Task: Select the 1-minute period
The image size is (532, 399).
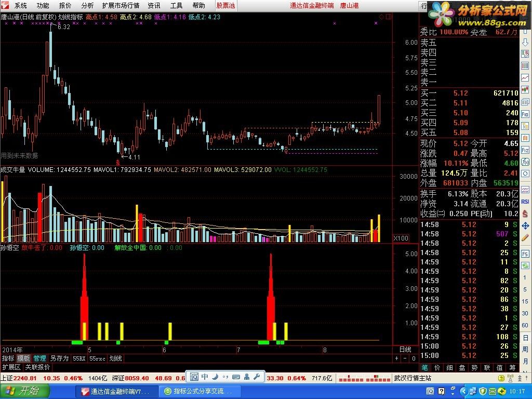Action: click(525, 277)
